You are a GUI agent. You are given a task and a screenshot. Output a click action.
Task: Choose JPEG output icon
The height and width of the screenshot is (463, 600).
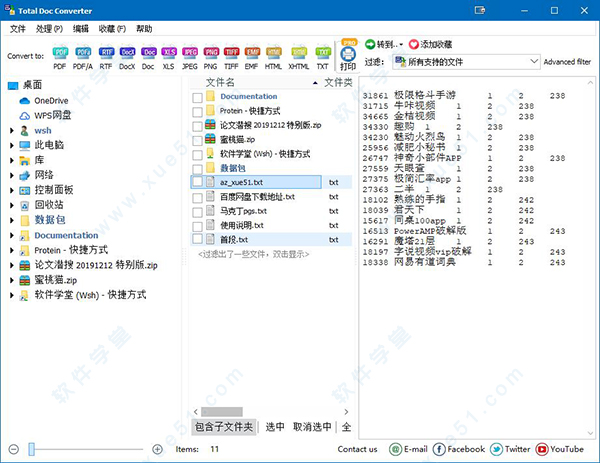(x=190, y=53)
